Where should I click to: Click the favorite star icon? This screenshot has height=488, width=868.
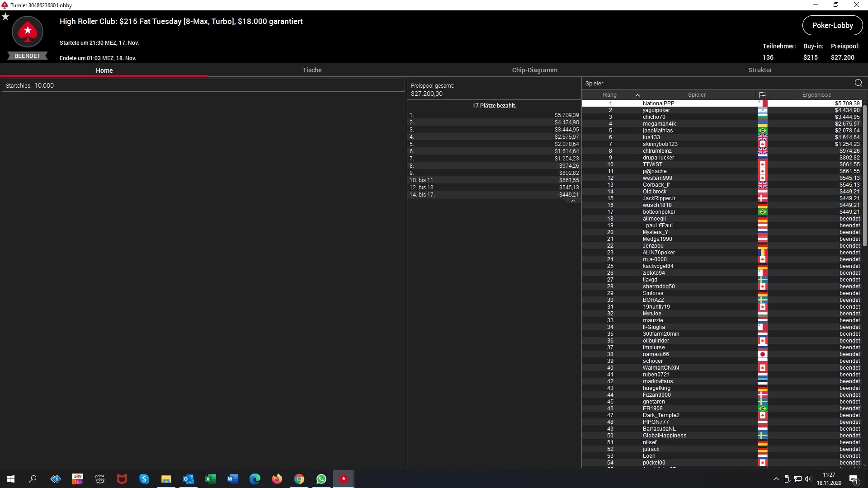[5, 17]
